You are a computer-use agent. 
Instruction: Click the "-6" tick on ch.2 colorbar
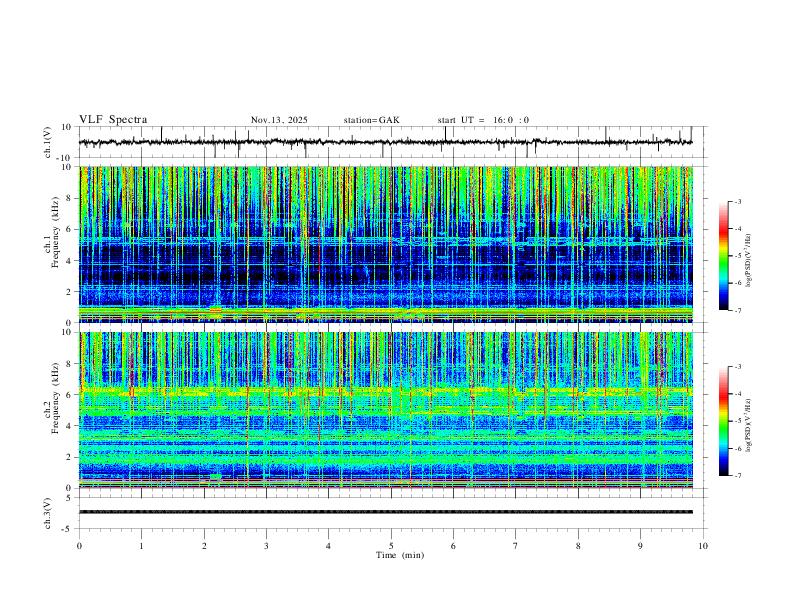coord(738,448)
